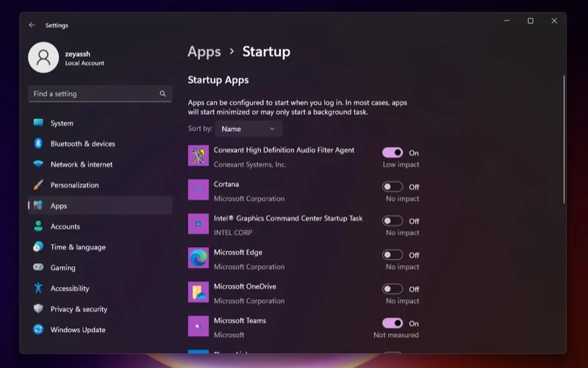Disable Conexant High Definition Audio startup toggle
Image resolution: width=588 pixels, height=368 pixels.
coord(392,152)
